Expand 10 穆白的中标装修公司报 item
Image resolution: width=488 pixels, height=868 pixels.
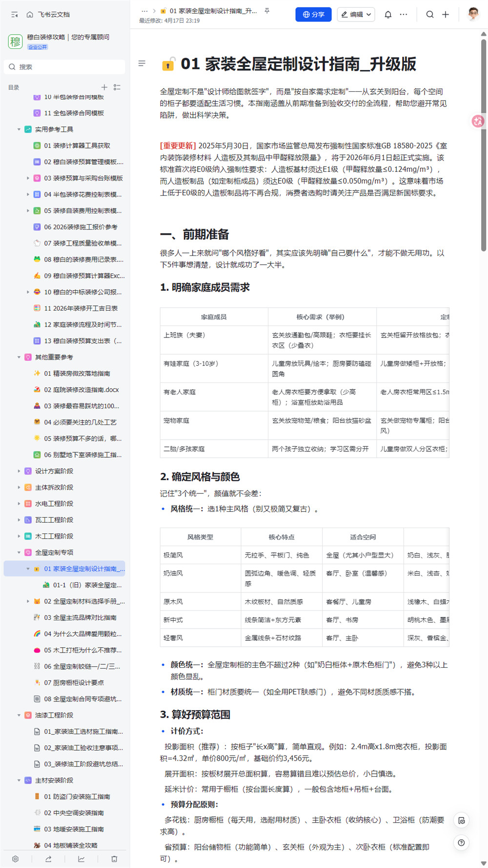(28, 292)
